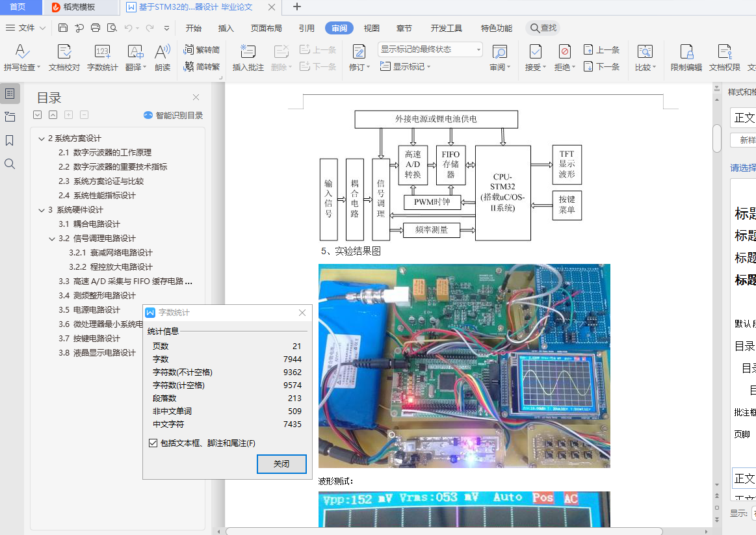This screenshot has width=756, height=535.
Task: Open 限制编辑 restrict editing
Action: click(686, 57)
